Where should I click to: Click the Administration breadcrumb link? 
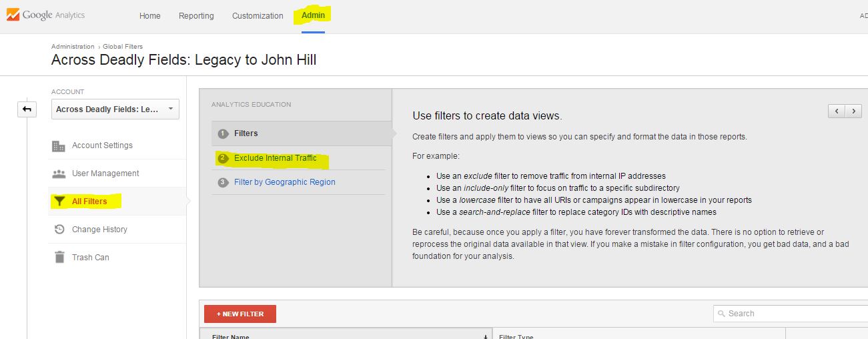pyautogui.click(x=73, y=47)
